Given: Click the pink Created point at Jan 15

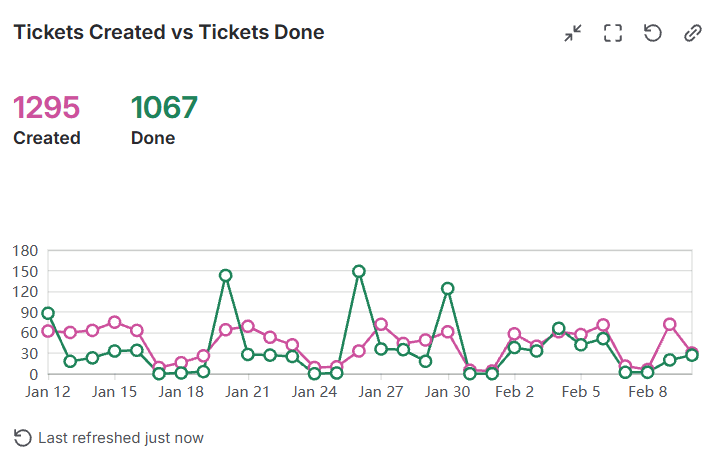Looking at the screenshot, I should click(115, 322).
